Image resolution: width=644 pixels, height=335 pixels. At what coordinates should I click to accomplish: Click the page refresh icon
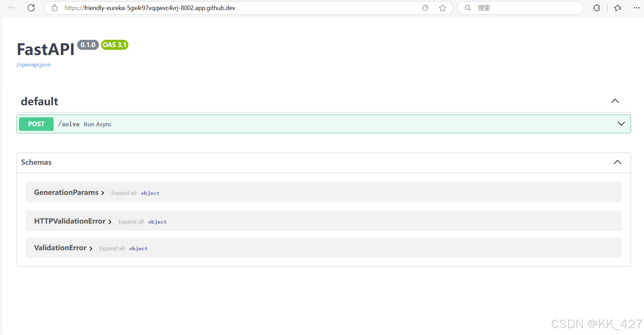(x=31, y=8)
